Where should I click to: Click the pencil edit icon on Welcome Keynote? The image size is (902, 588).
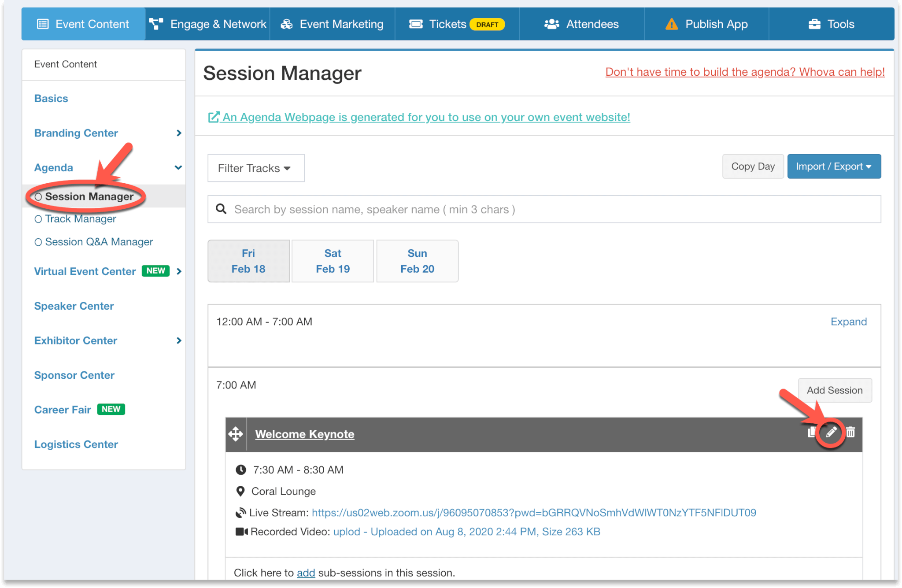point(831,433)
